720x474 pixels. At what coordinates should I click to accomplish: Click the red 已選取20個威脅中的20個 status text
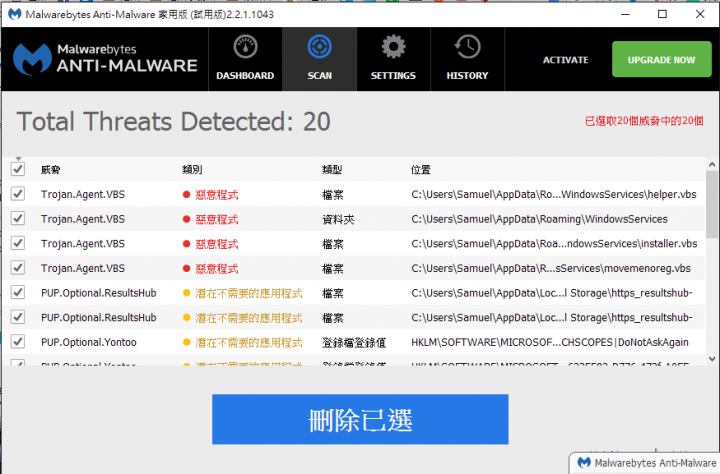click(644, 121)
